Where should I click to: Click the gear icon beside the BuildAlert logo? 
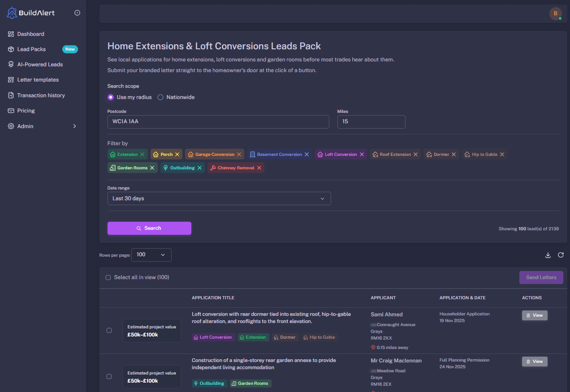(77, 13)
